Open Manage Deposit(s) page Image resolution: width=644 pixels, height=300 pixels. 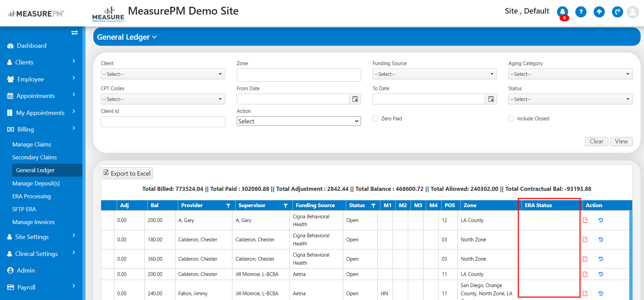click(36, 183)
